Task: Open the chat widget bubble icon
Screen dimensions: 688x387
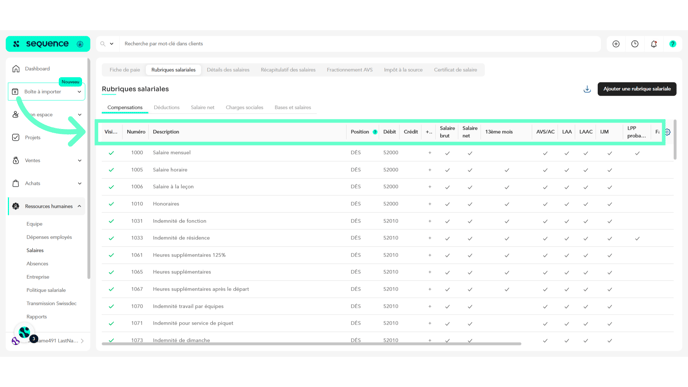Action: point(25,333)
